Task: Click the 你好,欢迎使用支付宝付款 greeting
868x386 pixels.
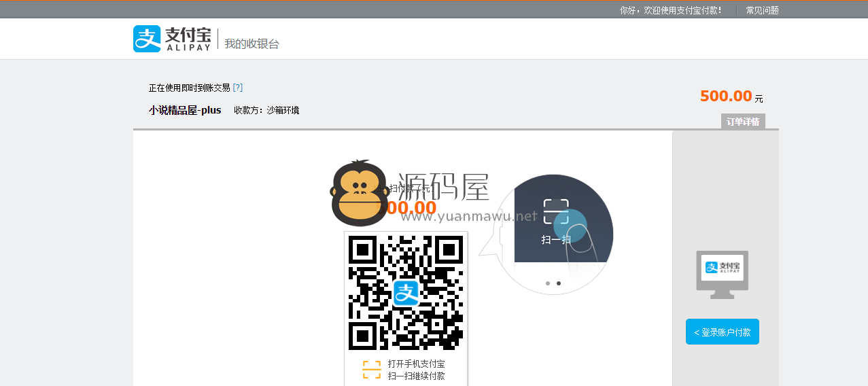Action: (x=671, y=10)
